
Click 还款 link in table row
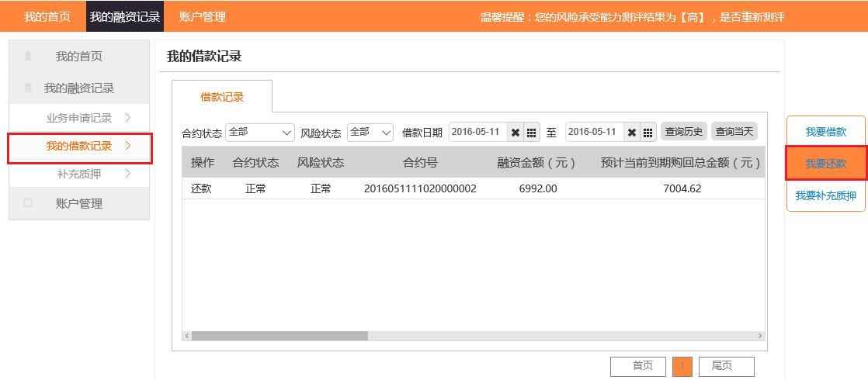tap(202, 188)
